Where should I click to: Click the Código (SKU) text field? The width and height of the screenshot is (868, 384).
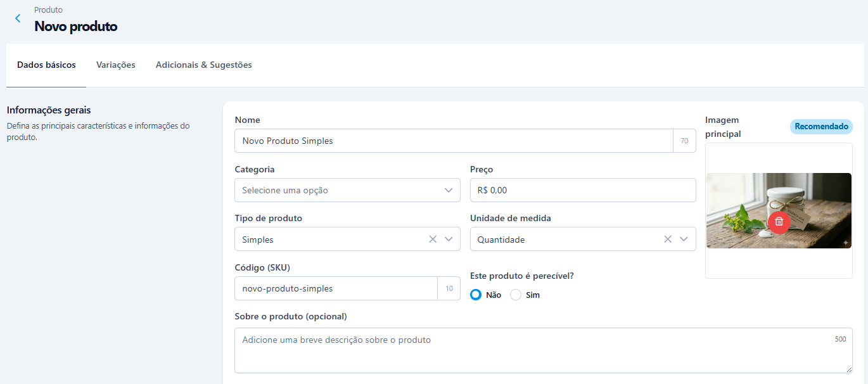click(x=336, y=288)
